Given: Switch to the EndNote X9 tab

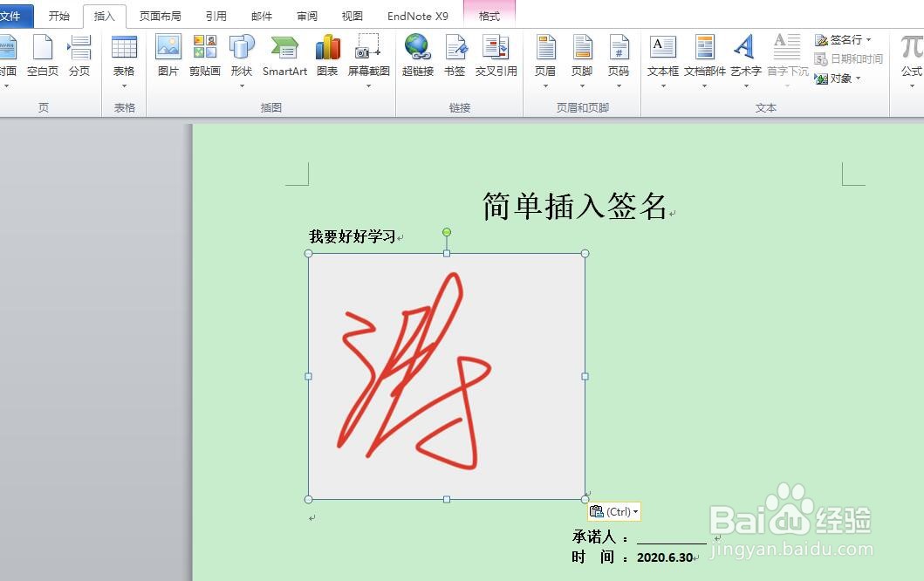Looking at the screenshot, I should [x=417, y=15].
